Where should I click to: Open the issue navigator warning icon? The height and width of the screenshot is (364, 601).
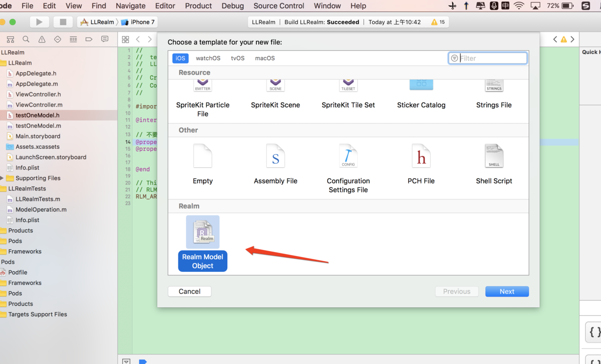click(x=42, y=39)
